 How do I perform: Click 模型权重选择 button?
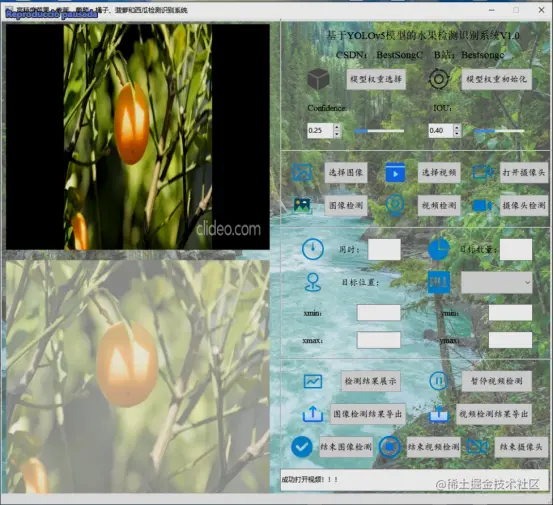coord(376,79)
